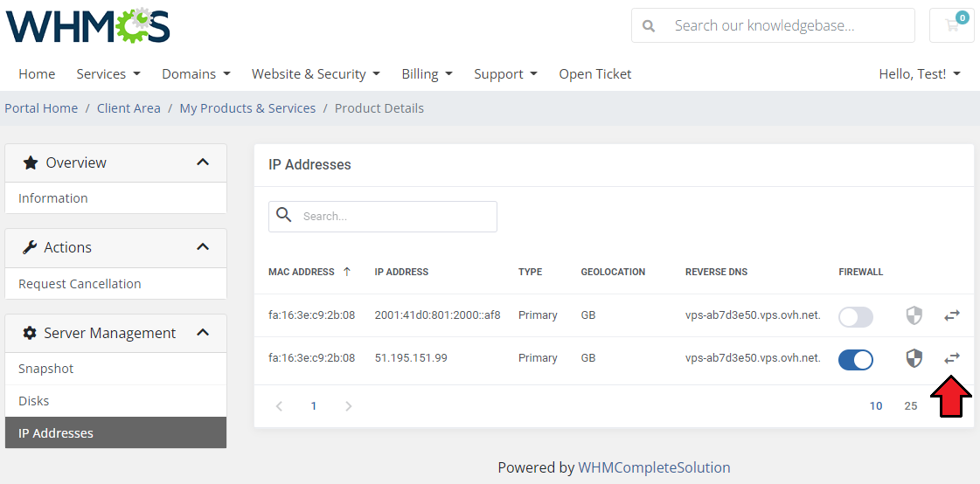The height and width of the screenshot is (484, 980).
Task: Open the WHMCompleteSolution footer link
Action: coord(654,467)
